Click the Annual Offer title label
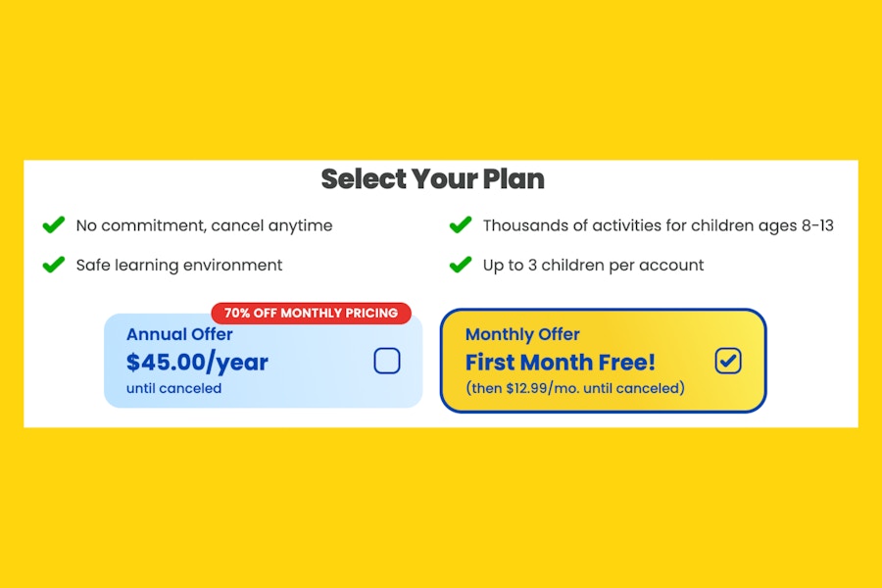Viewport: 882px width, 588px height. (179, 334)
